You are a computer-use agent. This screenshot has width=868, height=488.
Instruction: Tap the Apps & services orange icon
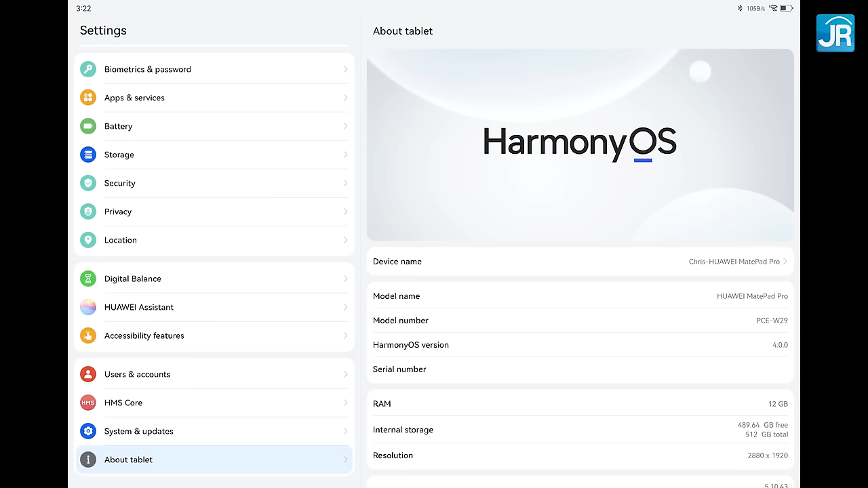88,98
